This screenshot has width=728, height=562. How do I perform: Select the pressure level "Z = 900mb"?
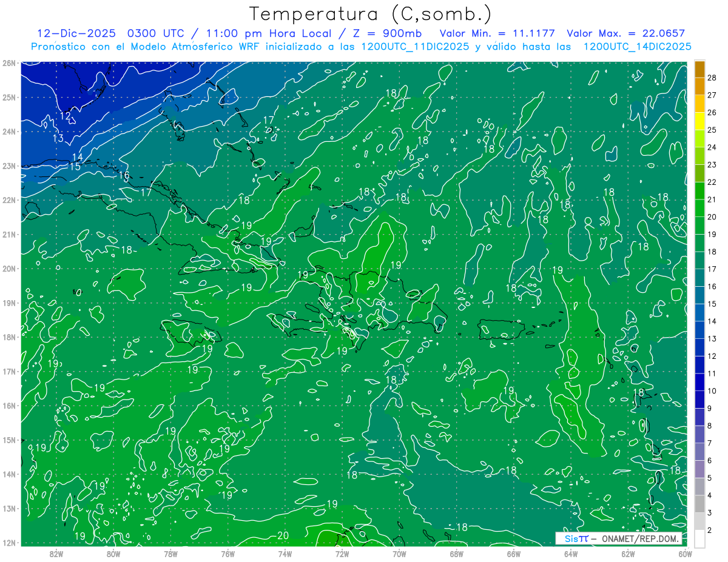pyautogui.click(x=387, y=33)
